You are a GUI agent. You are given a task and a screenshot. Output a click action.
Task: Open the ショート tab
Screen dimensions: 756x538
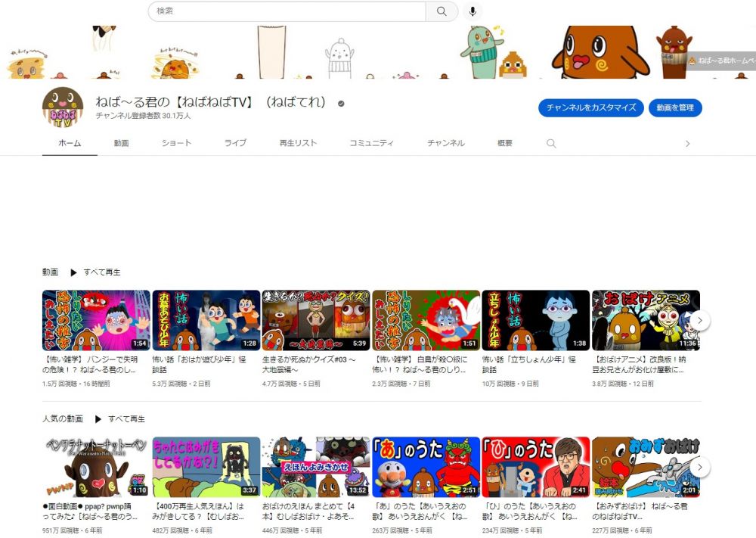tap(176, 143)
